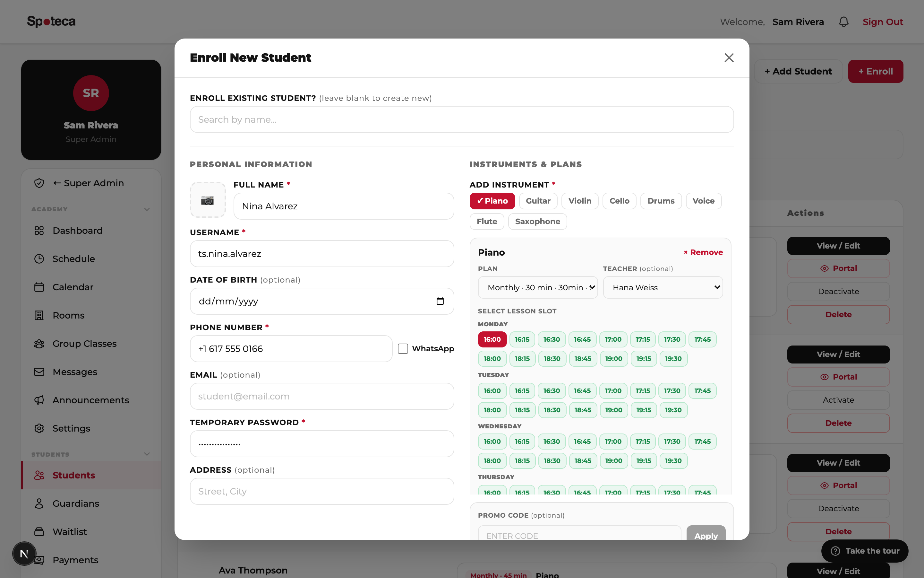924x578 pixels.
Task: Click the Students icon in sidebar
Action: 39,475
